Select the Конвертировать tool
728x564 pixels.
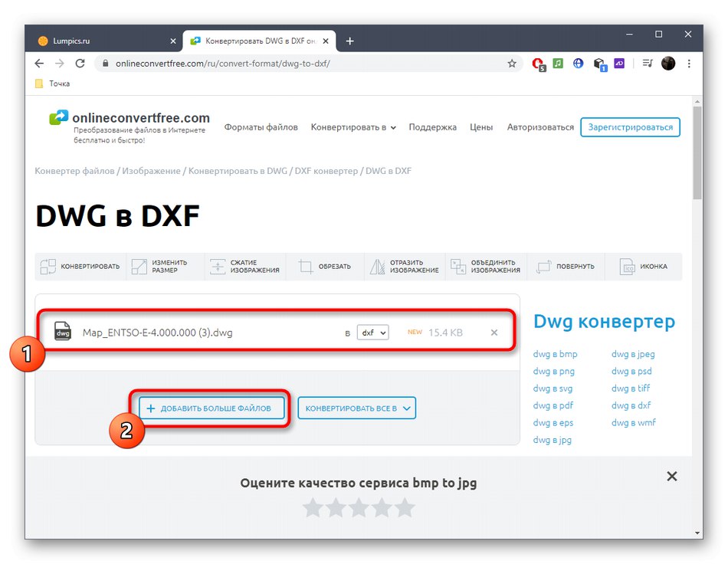(80, 267)
